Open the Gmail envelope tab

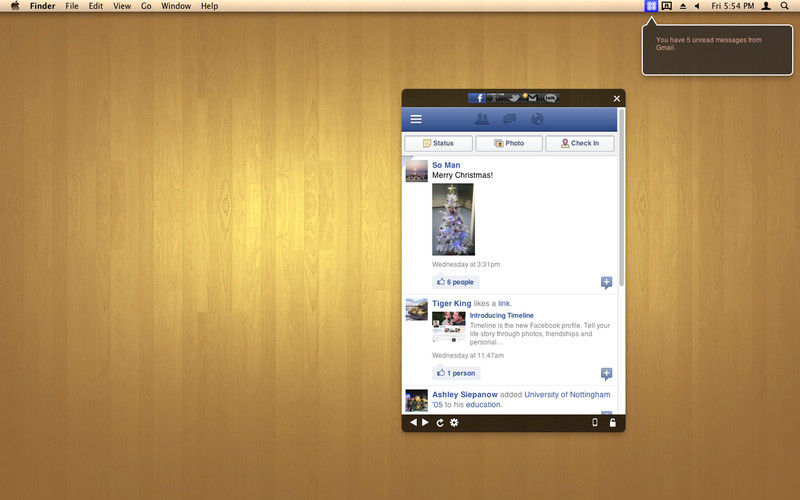[x=532, y=98]
